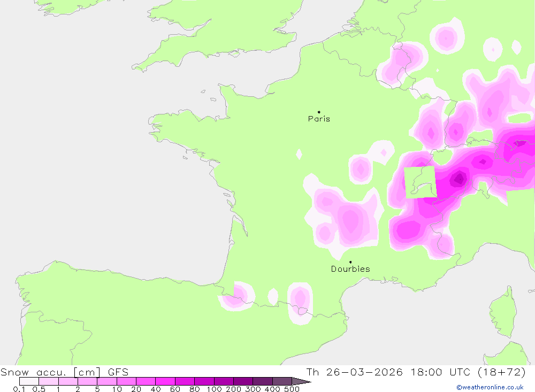Click the legend value '20'
This screenshot has width=535, height=392.
coord(136,389)
